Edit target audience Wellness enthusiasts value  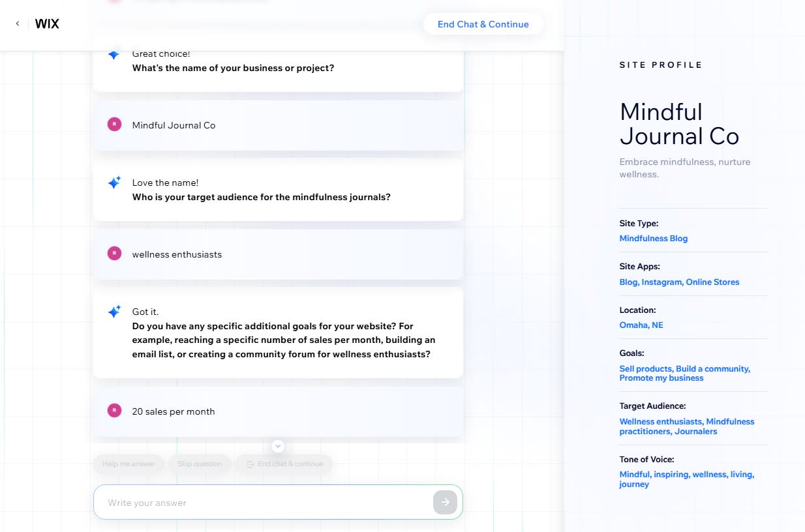pyautogui.click(x=686, y=426)
